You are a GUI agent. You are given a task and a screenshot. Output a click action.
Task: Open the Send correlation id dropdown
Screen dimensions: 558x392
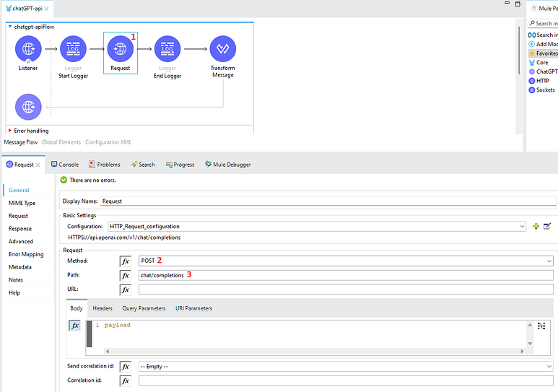346,366
